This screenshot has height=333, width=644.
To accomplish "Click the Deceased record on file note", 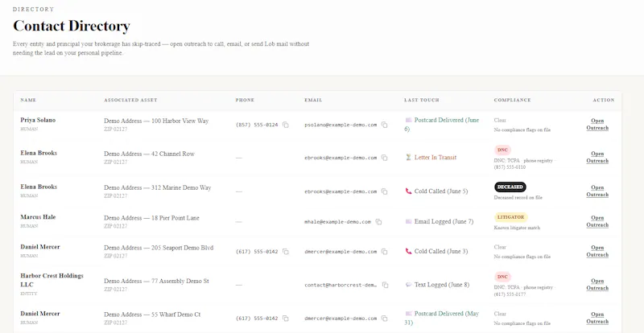I will [x=518, y=198].
